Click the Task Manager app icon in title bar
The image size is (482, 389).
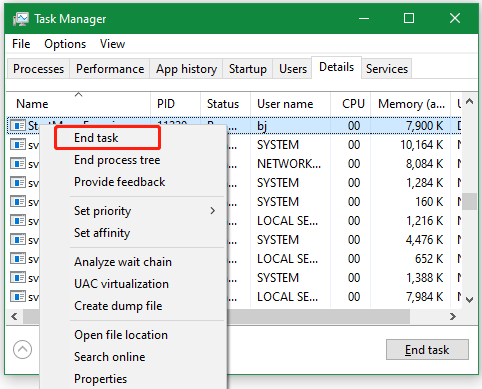click(x=21, y=19)
